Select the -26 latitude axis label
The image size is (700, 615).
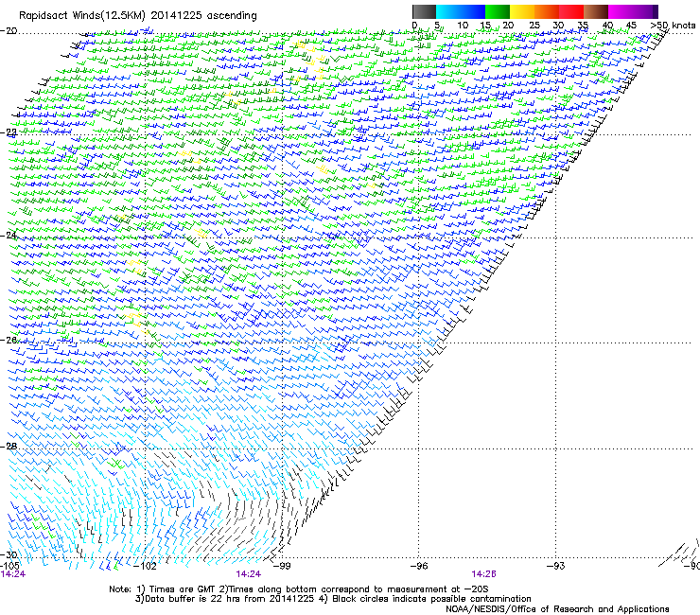pos(9,340)
